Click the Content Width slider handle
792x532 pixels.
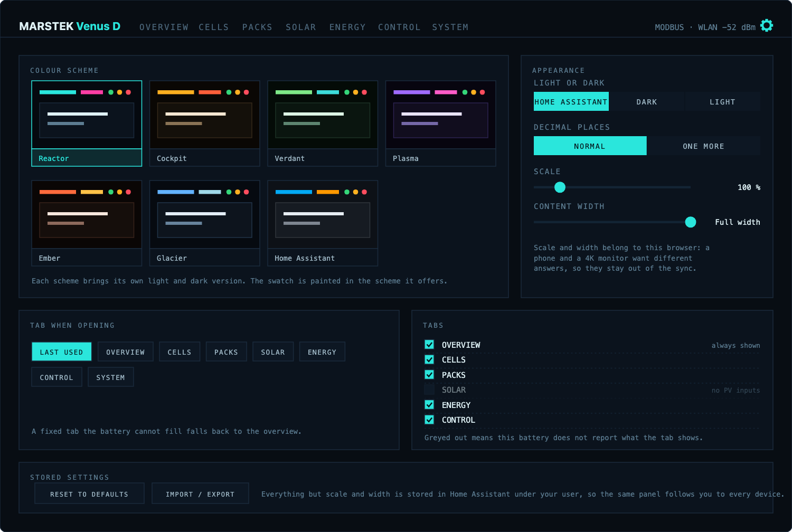coord(690,222)
